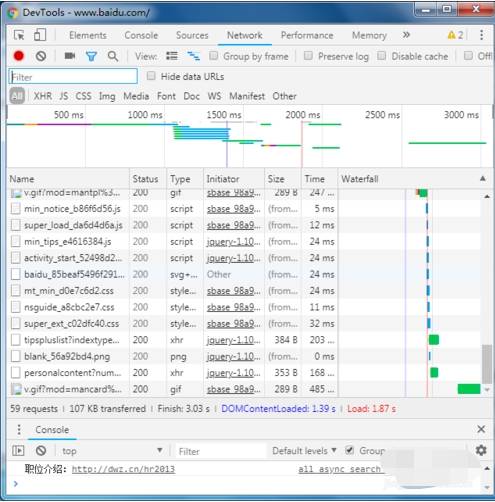
Task: Open the top context dropdown
Action: point(112,451)
